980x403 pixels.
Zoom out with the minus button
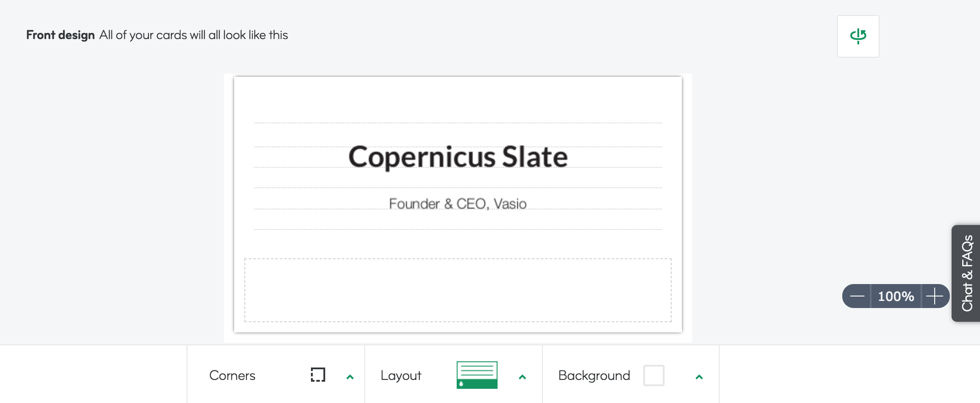pyautogui.click(x=857, y=296)
